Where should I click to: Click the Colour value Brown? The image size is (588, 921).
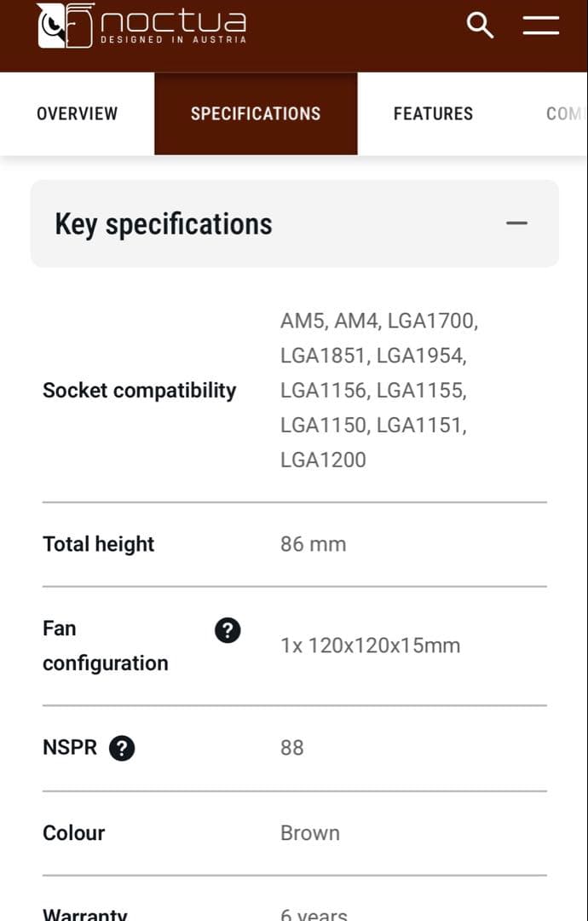click(309, 833)
